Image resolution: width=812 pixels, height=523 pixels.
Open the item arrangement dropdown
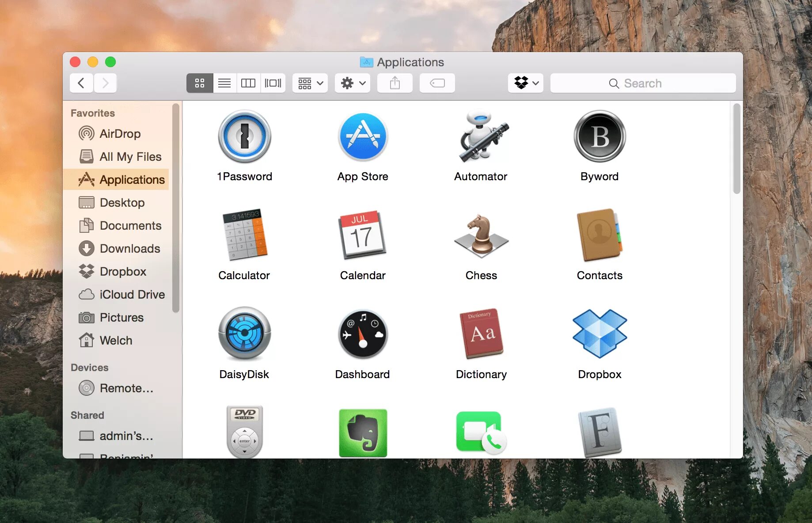[x=310, y=83]
